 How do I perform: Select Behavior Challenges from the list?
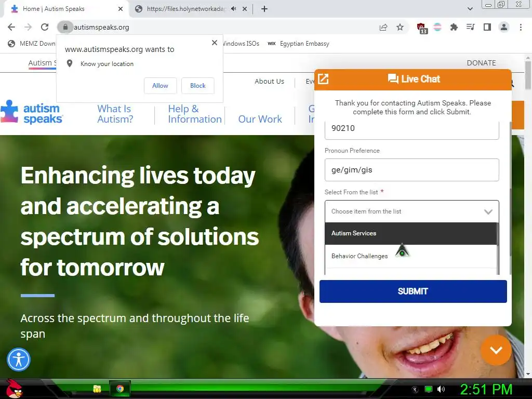point(411,256)
